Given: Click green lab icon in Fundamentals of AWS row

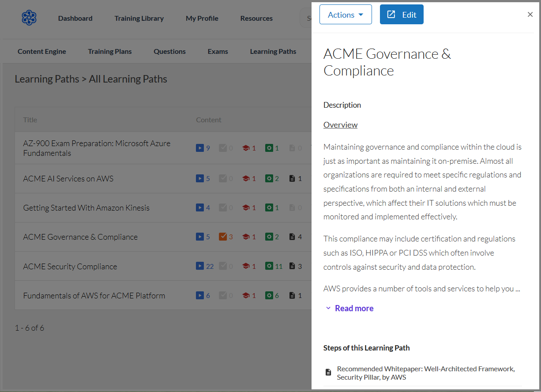Looking at the screenshot, I should [269, 295].
